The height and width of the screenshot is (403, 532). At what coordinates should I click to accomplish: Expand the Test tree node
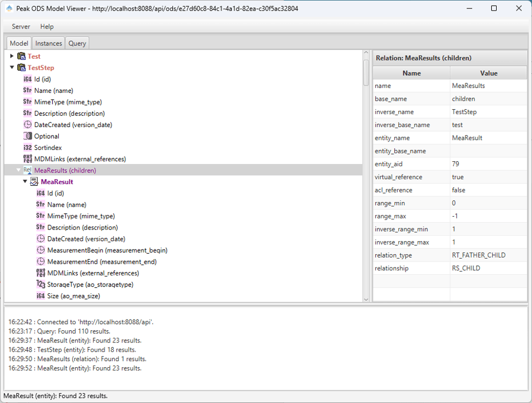[12, 57]
